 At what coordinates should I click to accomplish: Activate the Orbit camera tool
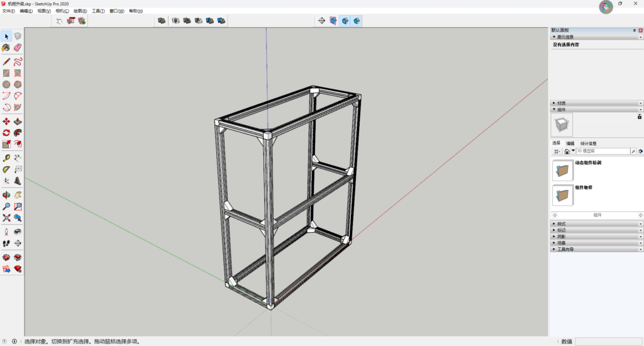pyautogui.click(x=6, y=195)
